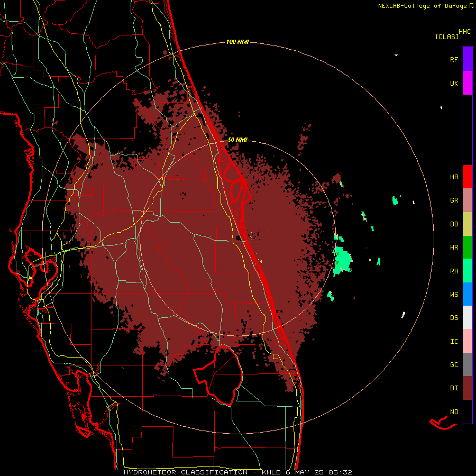Click the 100 NMI range ring label

[237, 42]
